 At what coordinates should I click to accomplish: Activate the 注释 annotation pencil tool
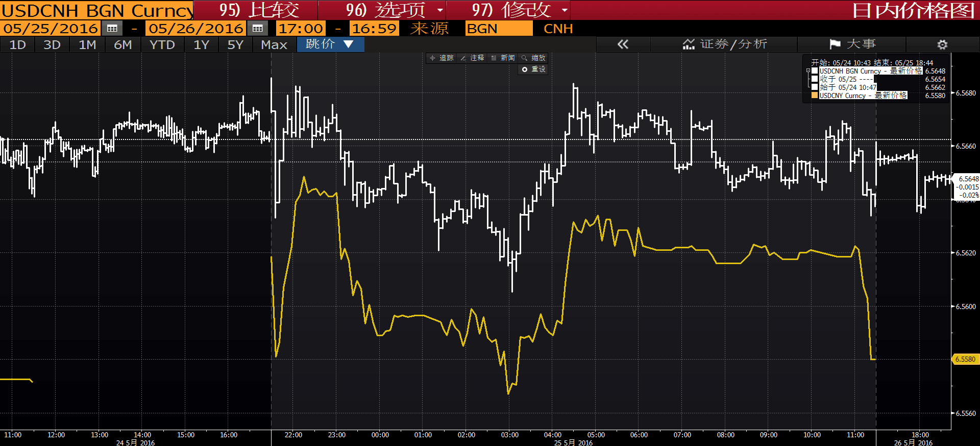pyautogui.click(x=472, y=58)
